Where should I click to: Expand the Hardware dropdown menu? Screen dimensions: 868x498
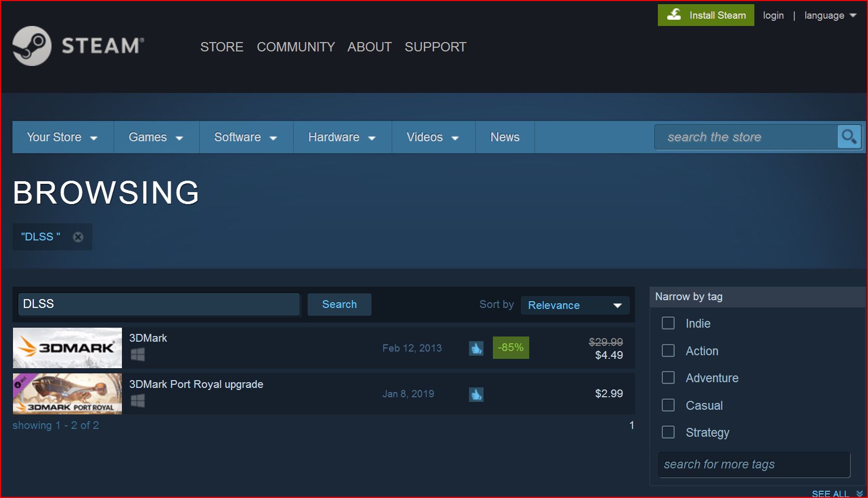(342, 137)
